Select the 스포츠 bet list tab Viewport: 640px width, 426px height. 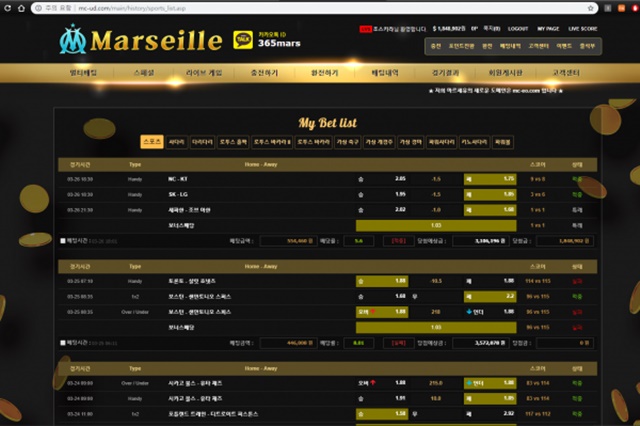click(x=152, y=142)
